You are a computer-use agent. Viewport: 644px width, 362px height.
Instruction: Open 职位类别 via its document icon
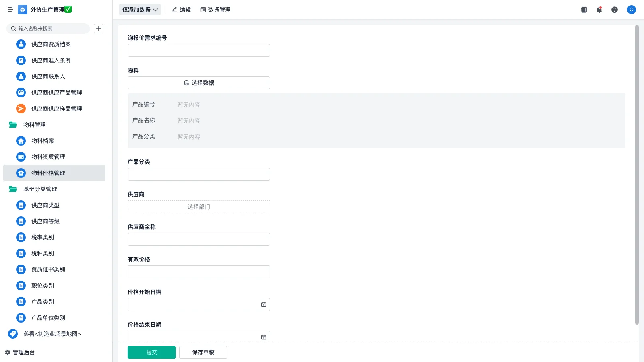(21, 286)
